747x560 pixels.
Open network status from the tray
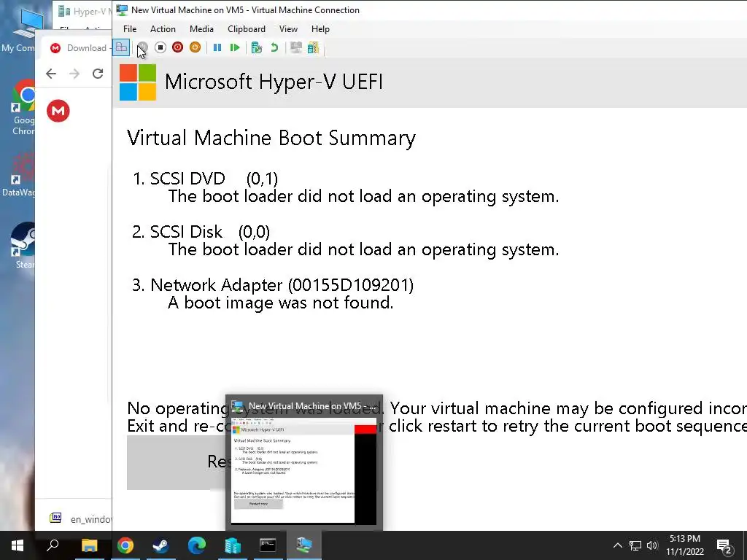pyautogui.click(x=635, y=545)
